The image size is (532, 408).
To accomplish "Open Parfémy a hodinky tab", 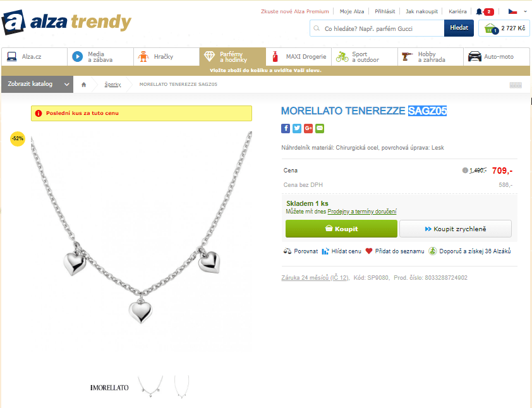I will coord(233,57).
